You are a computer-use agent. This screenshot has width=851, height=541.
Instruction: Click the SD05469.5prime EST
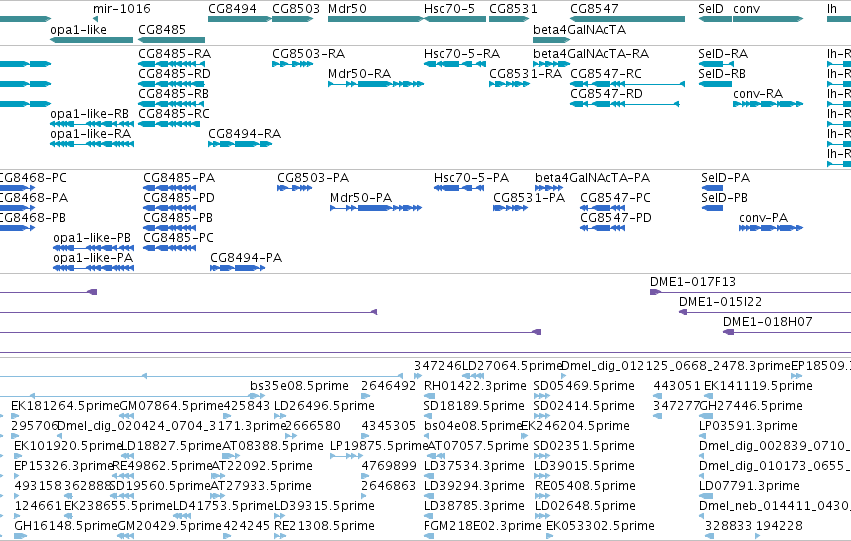point(542,396)
